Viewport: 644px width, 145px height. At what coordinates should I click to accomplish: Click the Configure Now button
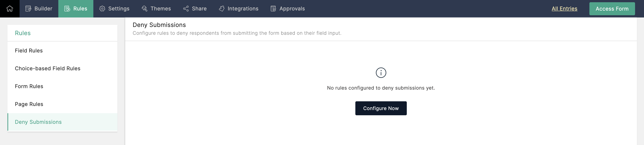coord(381,108)
